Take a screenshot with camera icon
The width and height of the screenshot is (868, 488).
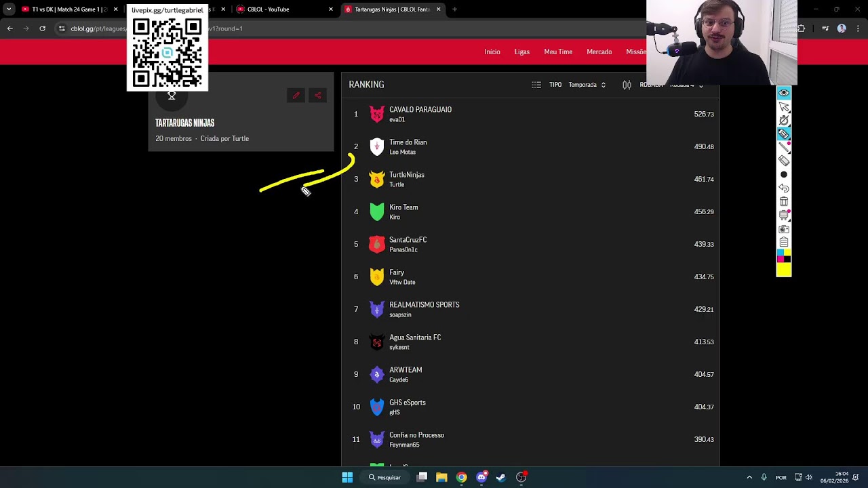(x=783, y=228)
